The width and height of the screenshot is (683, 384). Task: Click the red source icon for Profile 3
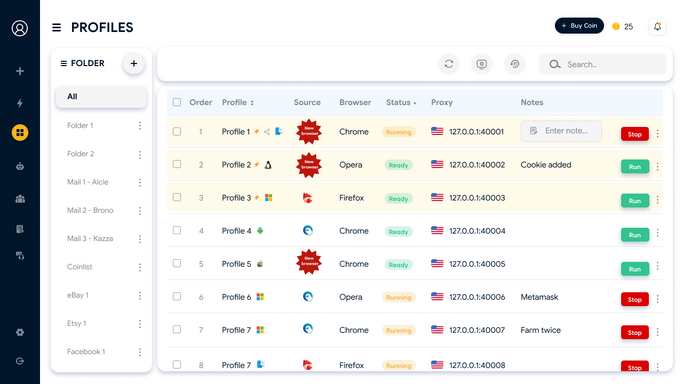308,198
